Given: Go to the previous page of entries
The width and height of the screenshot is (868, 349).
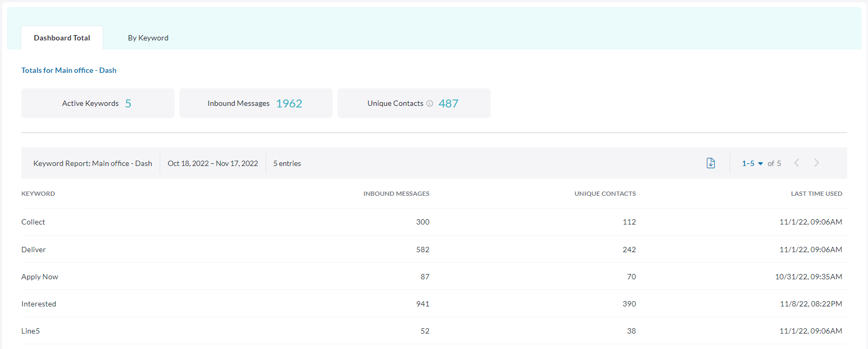Looking at the screenshot, I should (797, 163).
